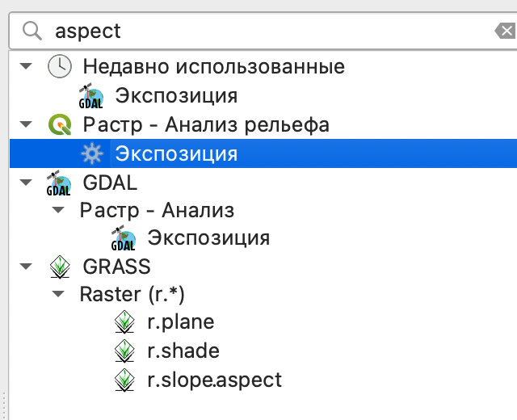Click the QGIS logo icon

click(x=60, y=125)
